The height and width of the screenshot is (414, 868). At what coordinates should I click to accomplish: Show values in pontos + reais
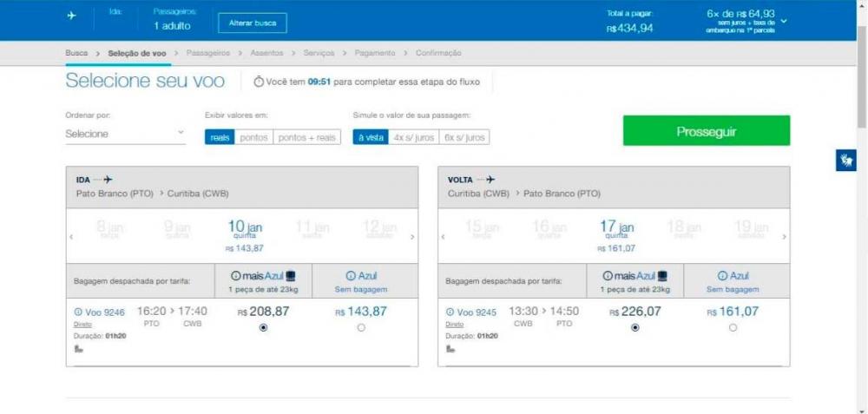point(306,137)
